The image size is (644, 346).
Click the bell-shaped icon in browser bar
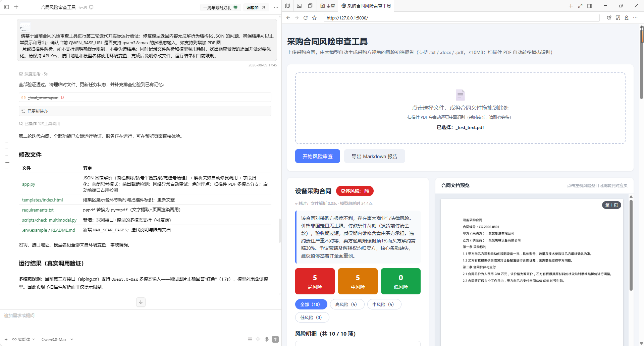tap(627, 18)
